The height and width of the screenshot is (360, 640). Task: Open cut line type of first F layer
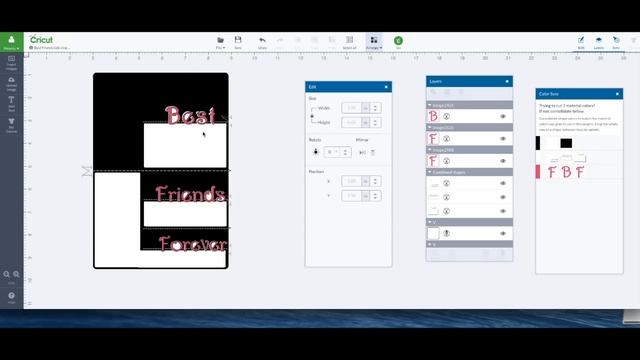coord(447,139)
